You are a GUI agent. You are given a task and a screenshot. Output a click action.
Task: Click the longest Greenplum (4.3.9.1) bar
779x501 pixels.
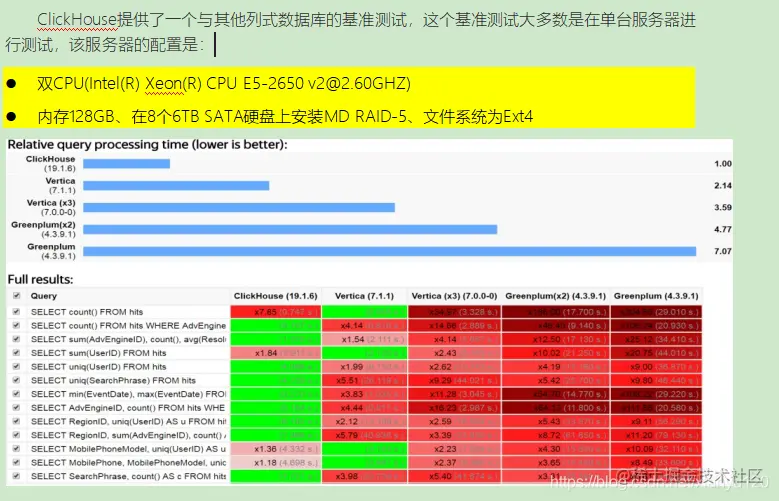pyautogui.click(x=390, y=251)
